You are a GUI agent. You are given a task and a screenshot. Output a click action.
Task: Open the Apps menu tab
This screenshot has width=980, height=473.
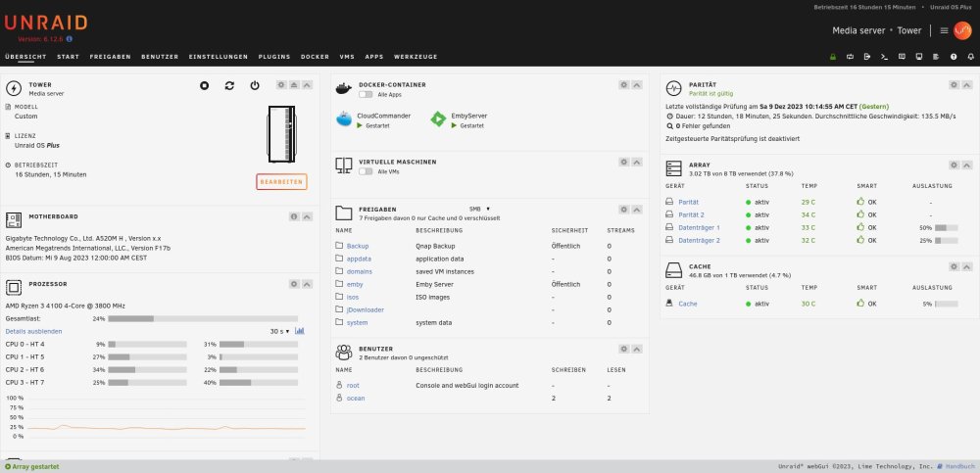click(374, 57)
